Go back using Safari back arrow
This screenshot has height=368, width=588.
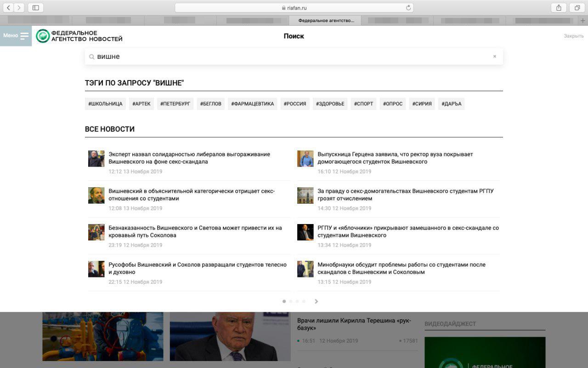click(x=8, y=8)
